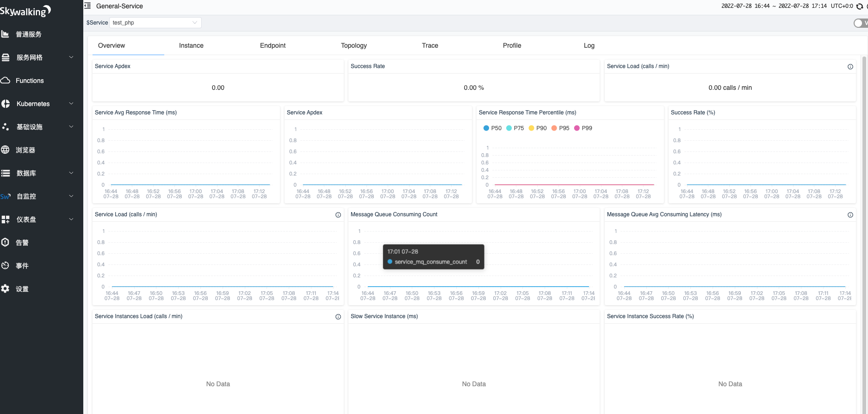
Task: Click the P90 yellow legend swatch
Action: pyautogui.click(x=531, y=128)
